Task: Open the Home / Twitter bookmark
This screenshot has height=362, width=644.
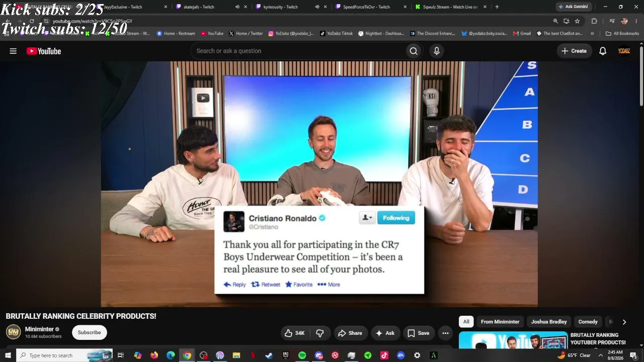Action: (246, 34)
